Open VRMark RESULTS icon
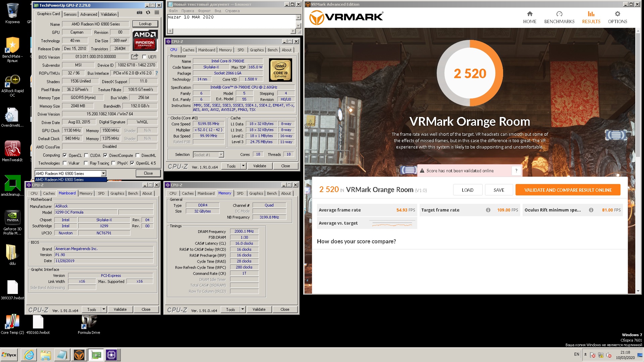 (x=591, y=14)
